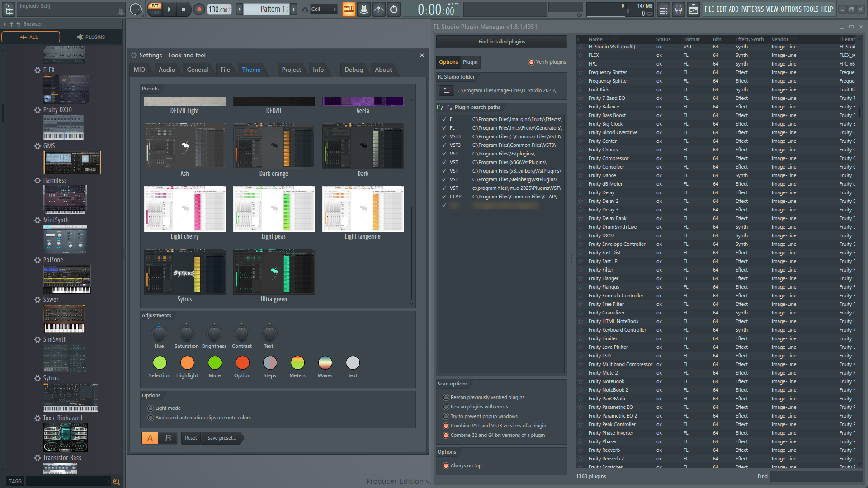Open the channel rack icon

(x=664, y=9)
